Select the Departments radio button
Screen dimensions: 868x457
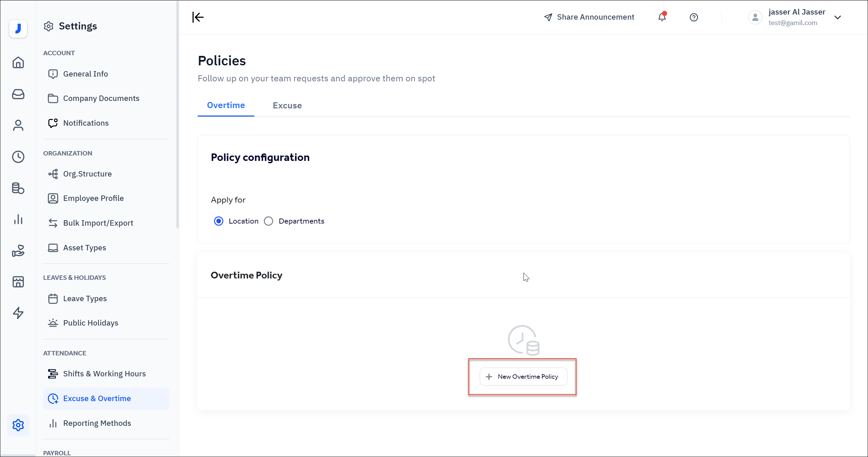coord(269,221)
